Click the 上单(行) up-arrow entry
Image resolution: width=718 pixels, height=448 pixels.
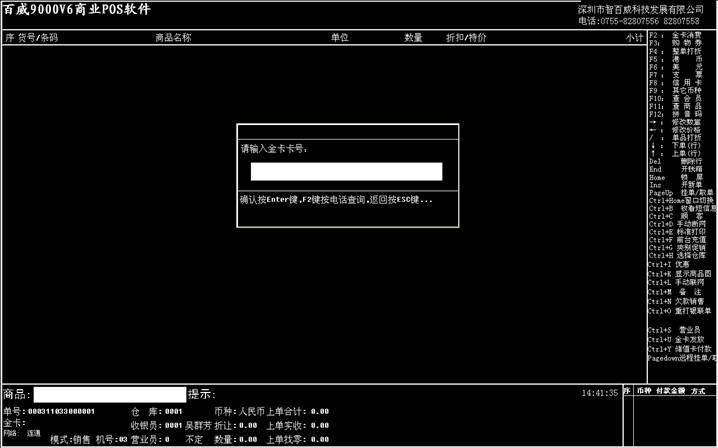point(675,153)
